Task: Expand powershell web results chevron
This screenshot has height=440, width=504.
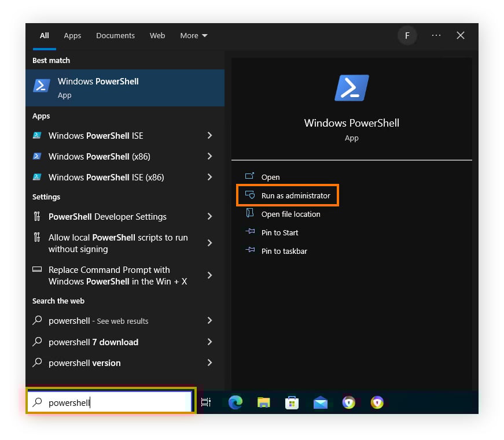Action: tap(209, 320)
